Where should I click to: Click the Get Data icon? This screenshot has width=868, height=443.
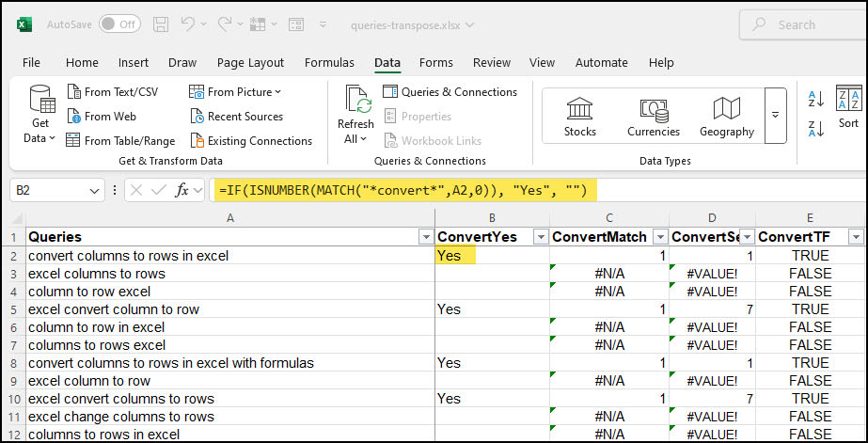tap(41, 100)
